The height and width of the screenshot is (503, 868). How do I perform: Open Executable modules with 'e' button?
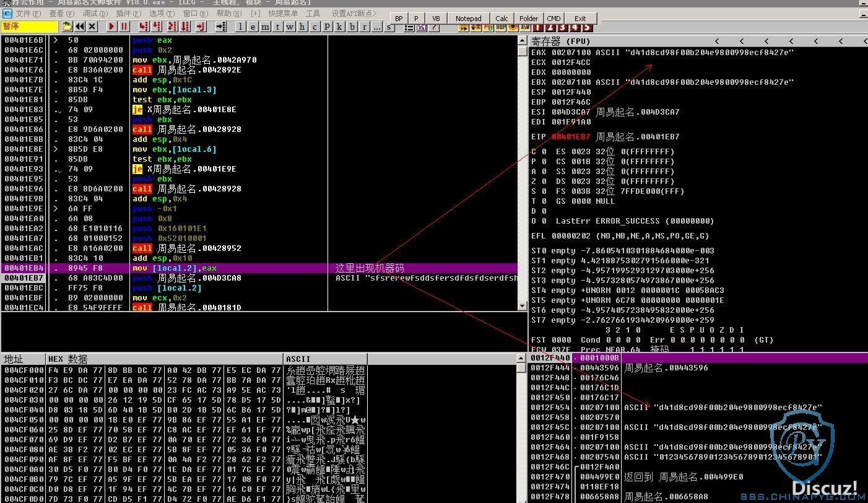253,27
